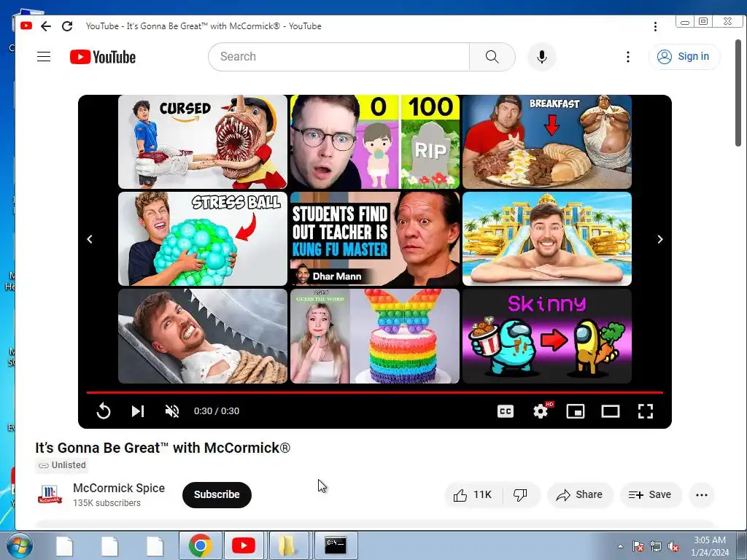
Task: Open the rainbow cake thumbnail video
Action: (x=375, y=335)
